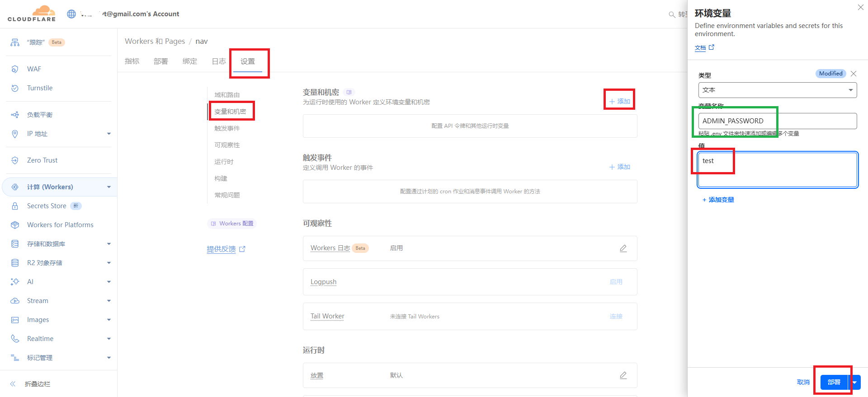
Task: Click the ADMIN_PASSWORD variable name field
Action: 777,121
